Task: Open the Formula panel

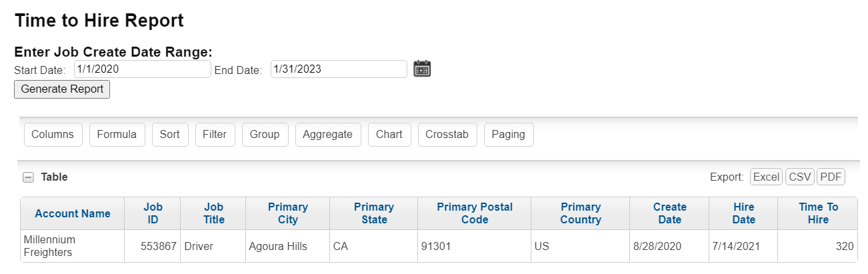Action: 117,135
